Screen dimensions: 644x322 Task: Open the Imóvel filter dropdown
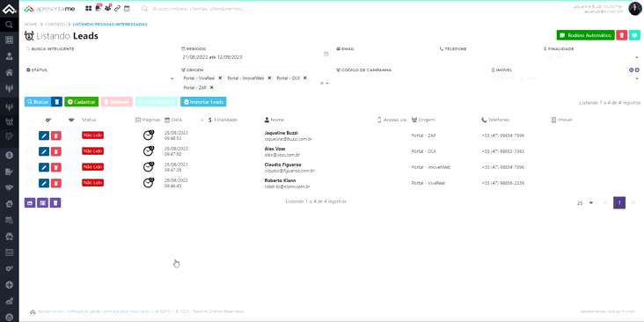[565, 78]
